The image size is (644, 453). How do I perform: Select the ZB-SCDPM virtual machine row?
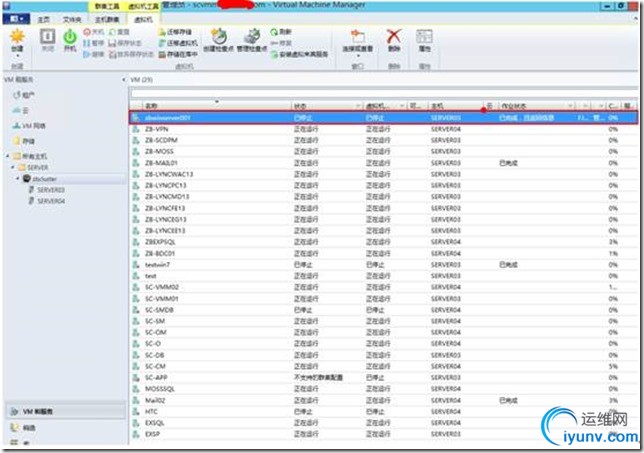[x=383, y=140]
